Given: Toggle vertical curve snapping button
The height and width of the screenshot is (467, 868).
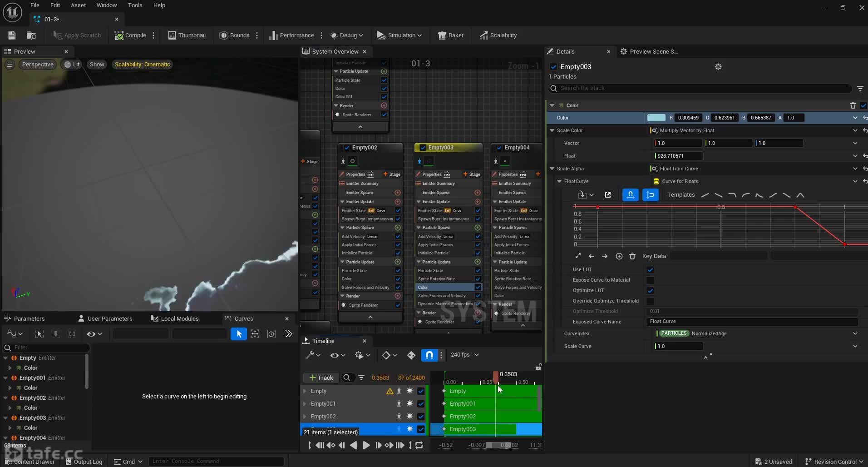Looking at the screenshot, I should pos(650,195).
